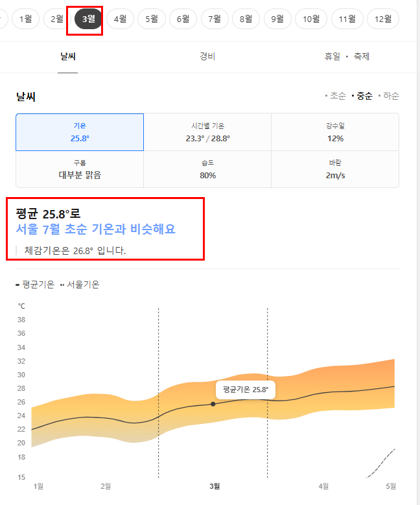This screenshot has height=505, width=420.
Task: Click the 날씨 section heading
Action: [x=26, y=97]
